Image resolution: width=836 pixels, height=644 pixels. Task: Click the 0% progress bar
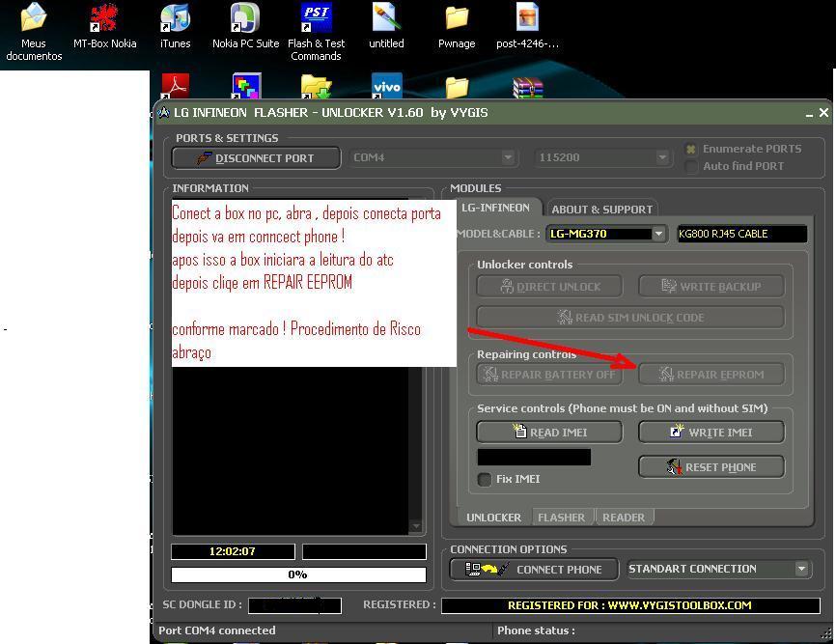tap(298, 574)
